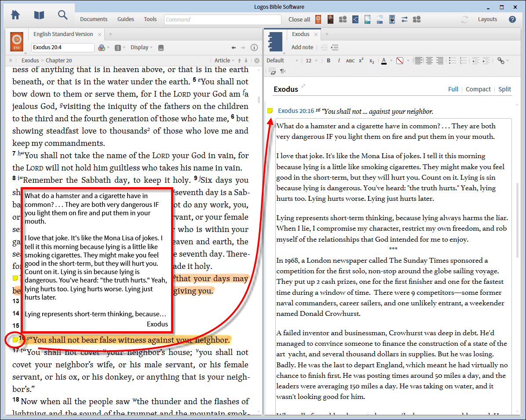Open the Home page icon
This screenshot has height=420, width=526.
pos(15,15)
